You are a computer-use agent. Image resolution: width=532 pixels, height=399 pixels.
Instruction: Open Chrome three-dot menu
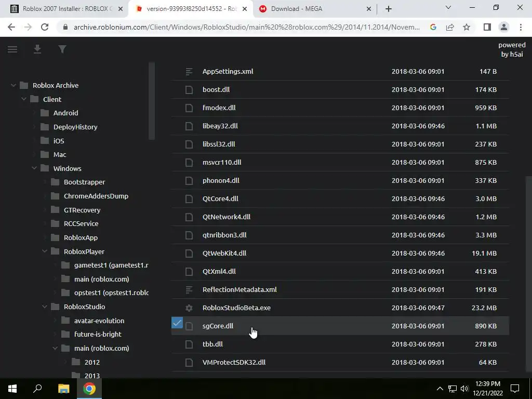[521, 27]
